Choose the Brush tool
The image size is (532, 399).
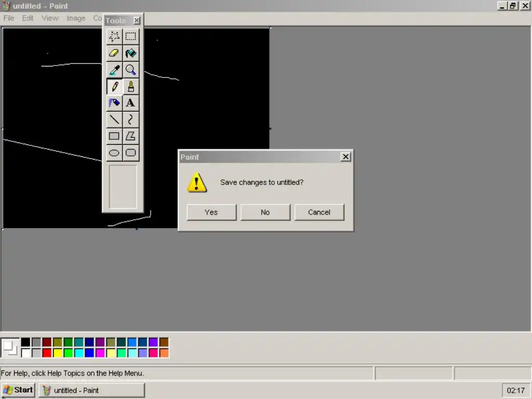[130, 86]
